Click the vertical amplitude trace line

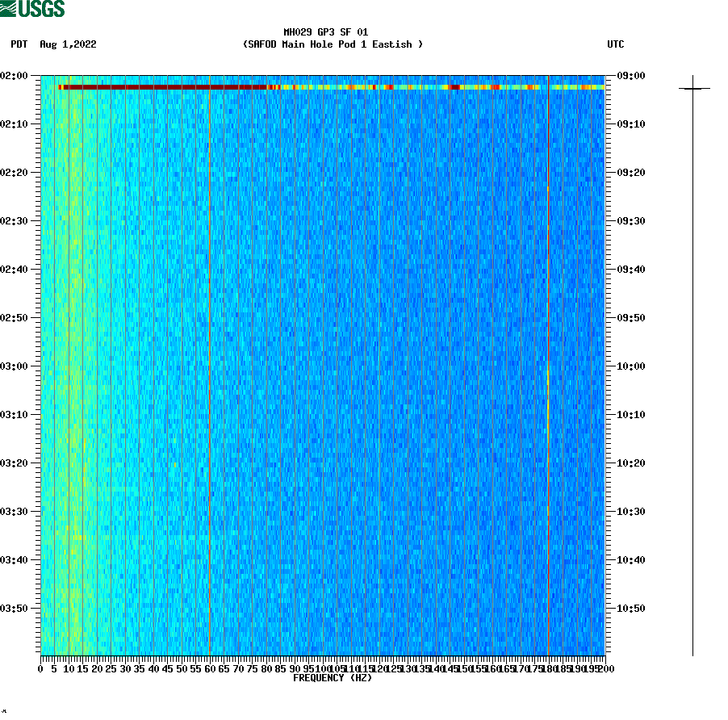(x=692, y=363)
